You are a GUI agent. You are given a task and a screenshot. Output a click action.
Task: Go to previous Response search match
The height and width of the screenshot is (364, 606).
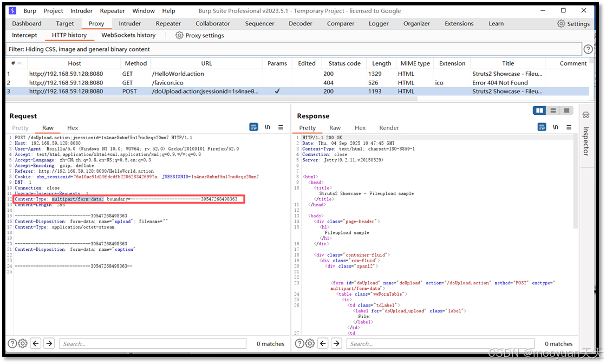click(323, 343)
